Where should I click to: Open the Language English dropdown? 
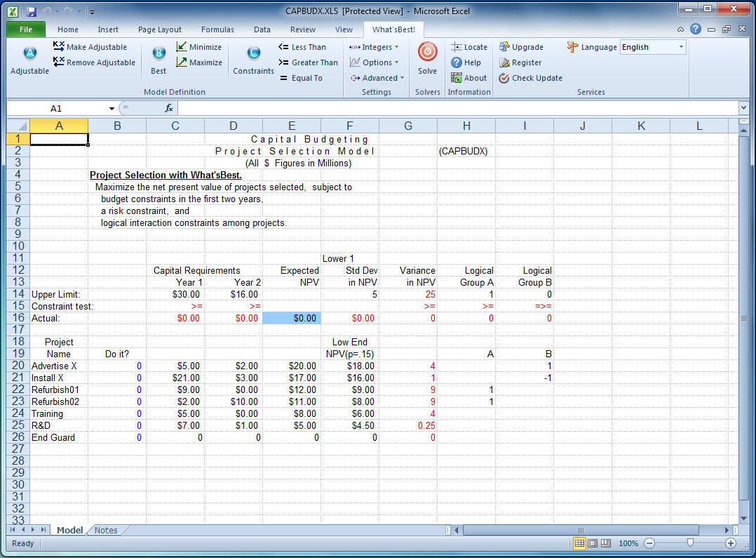(681, 47)
